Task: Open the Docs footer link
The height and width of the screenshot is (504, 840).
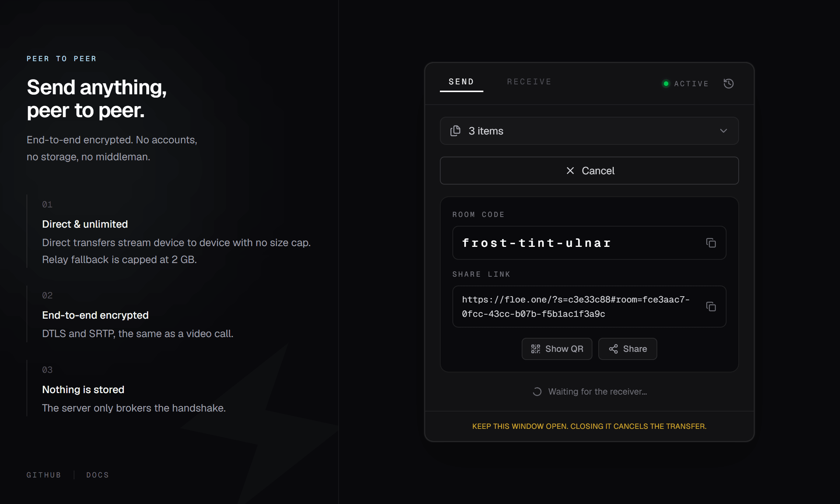Action: 98,475
